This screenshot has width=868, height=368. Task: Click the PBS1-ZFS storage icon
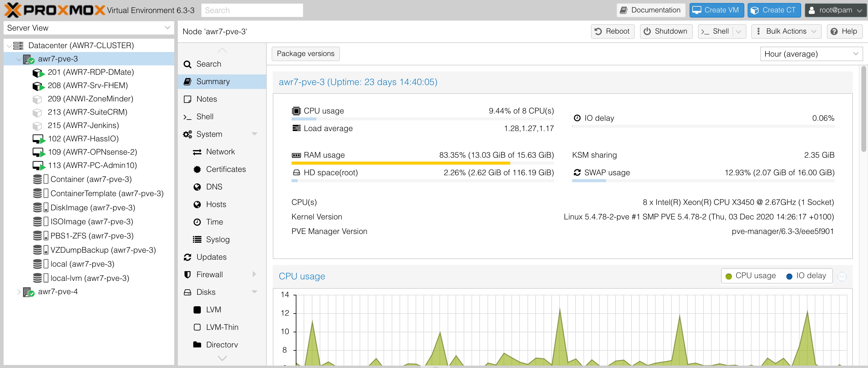click(41, 236)
